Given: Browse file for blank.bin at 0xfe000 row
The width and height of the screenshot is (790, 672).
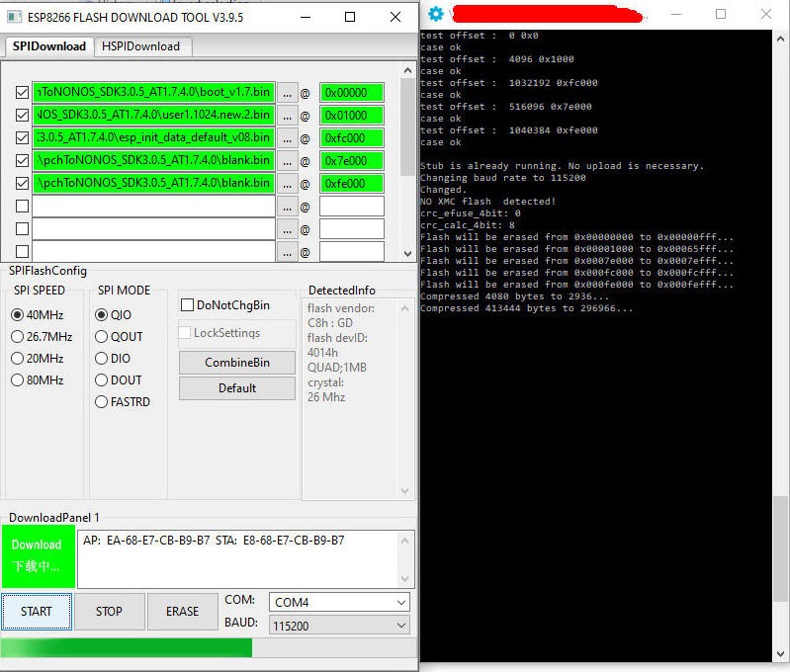Looking at the screenshot, I should pos(287,184).
